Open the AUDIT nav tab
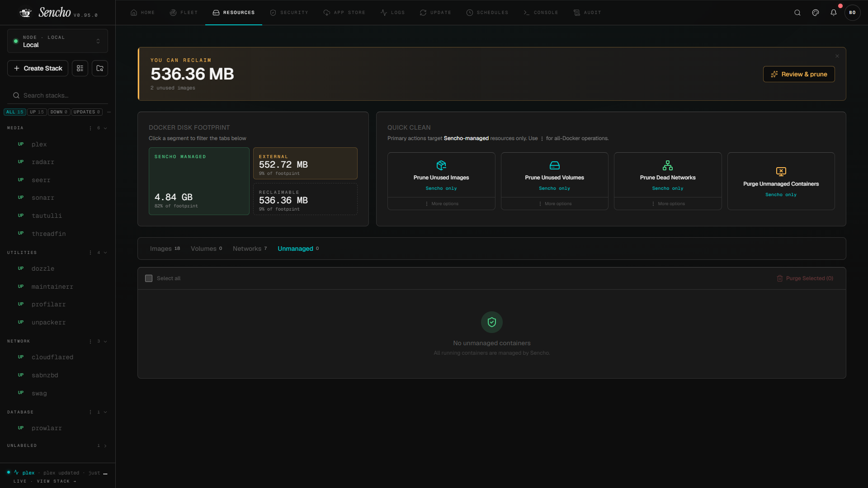 pos(587,13)
